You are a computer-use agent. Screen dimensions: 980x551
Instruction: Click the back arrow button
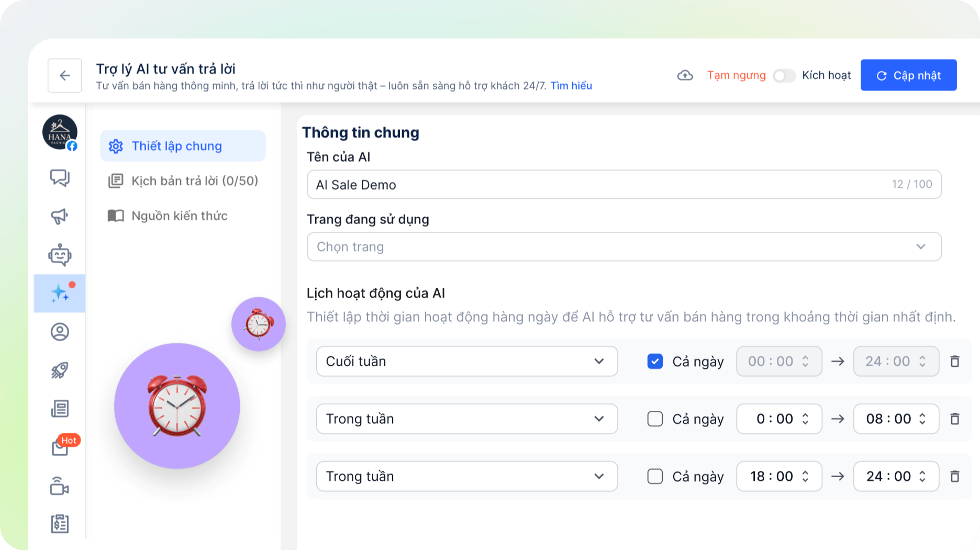tap(65, 75)
